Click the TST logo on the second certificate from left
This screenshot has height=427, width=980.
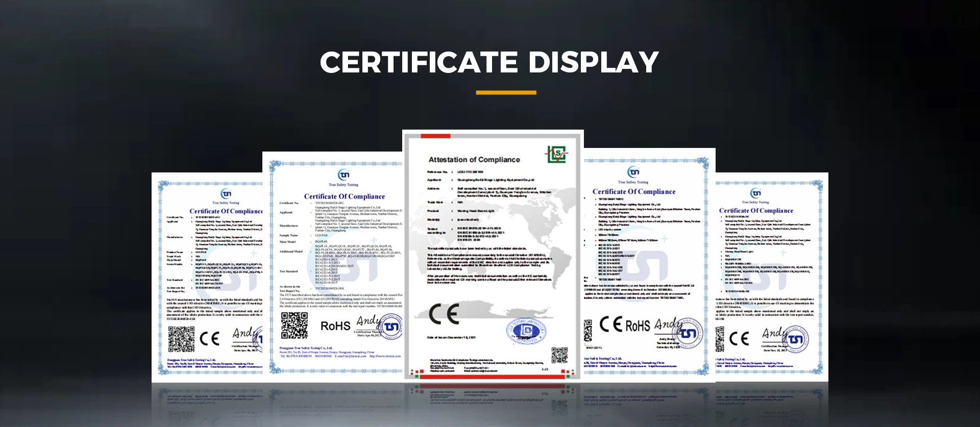344,175
